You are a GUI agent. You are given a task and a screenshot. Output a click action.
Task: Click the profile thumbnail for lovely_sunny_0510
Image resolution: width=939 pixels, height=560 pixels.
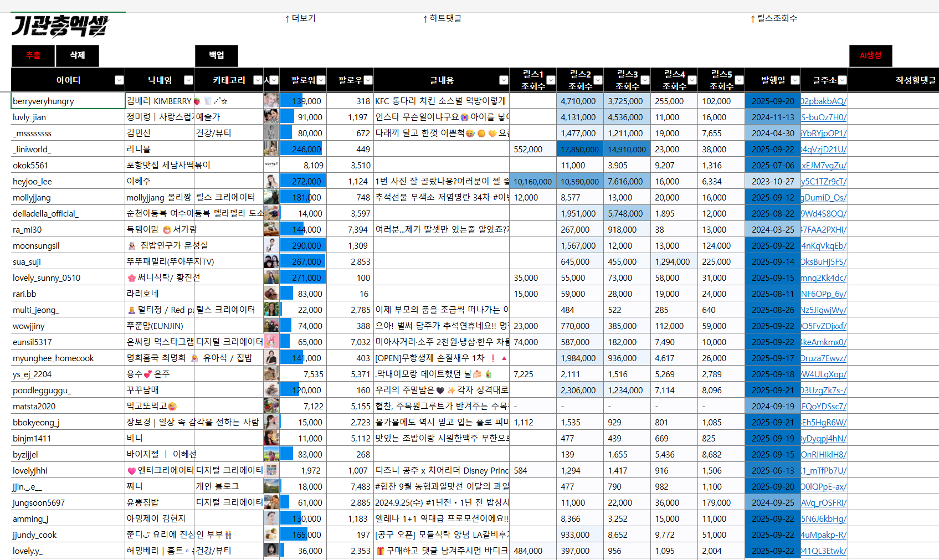pyautogui.click(x=271, y=278)
